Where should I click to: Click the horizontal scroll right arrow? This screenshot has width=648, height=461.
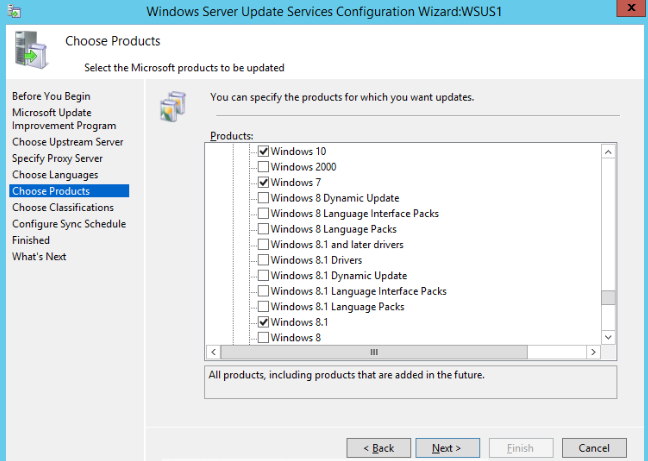(593, 352)
